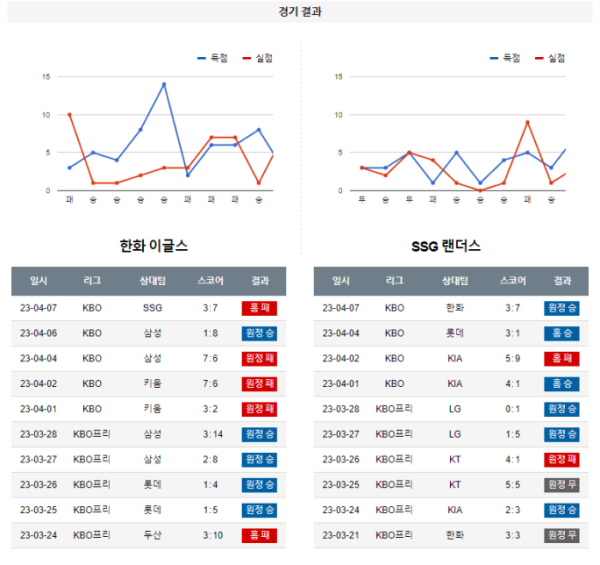Select 득점 legend in SSG chart
The image size is (600, 565).
pyautogui.click(x=505, y=58)
